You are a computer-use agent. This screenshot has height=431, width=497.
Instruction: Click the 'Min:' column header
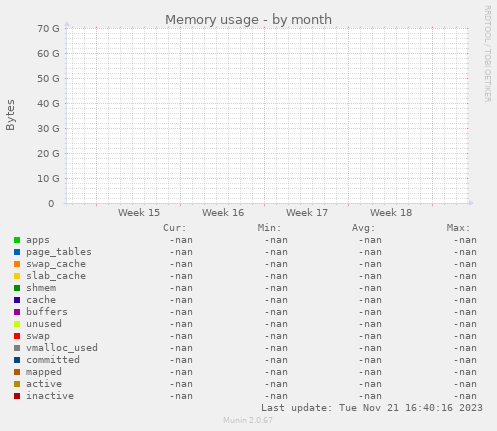pos(269,228)
